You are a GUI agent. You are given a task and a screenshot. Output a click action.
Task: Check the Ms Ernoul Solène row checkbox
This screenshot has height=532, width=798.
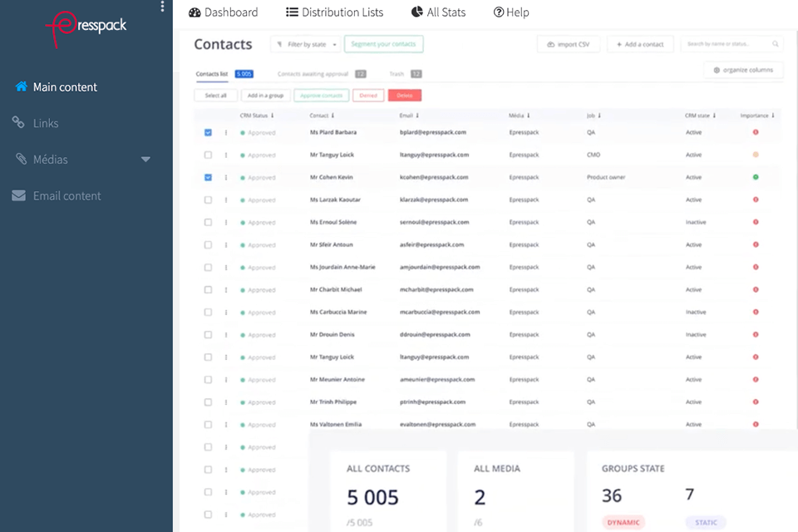(x=208, y=223)
